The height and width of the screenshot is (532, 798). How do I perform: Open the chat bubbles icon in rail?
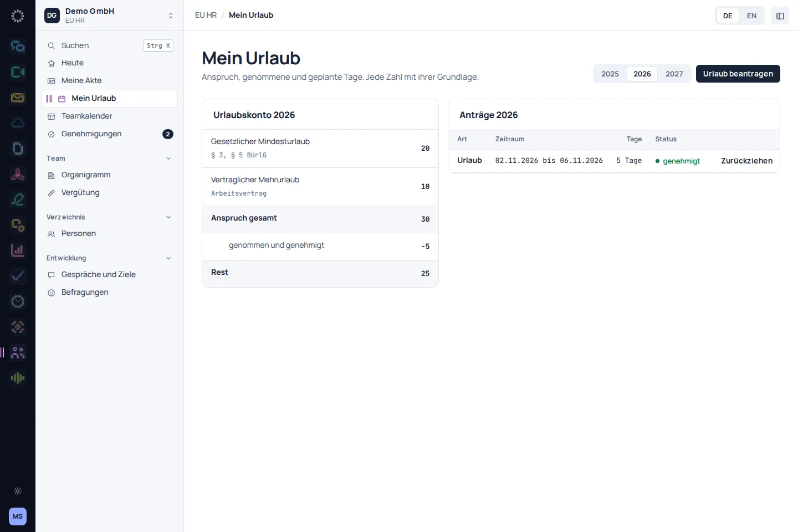18,47
